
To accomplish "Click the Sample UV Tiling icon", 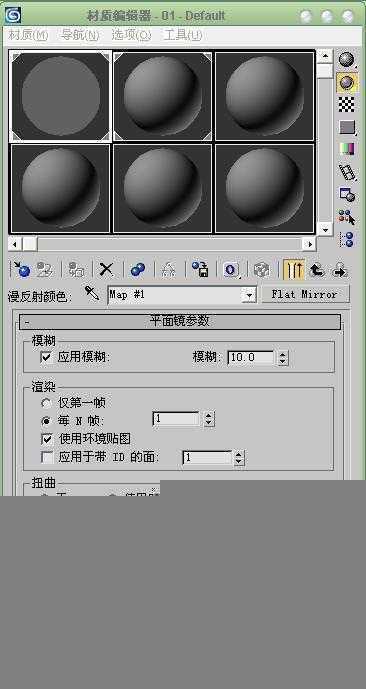I will tap(347, 127).
